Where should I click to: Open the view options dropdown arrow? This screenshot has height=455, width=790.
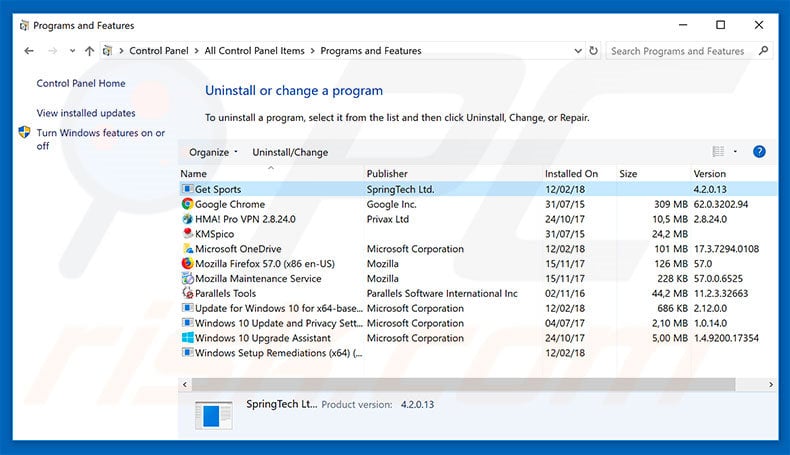point(735,151)
